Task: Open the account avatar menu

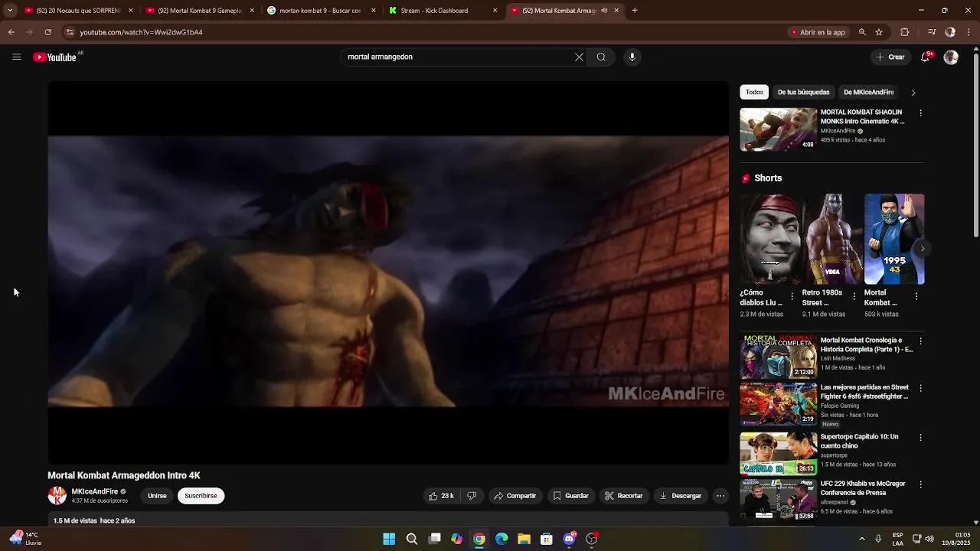Action: point(951,57)
